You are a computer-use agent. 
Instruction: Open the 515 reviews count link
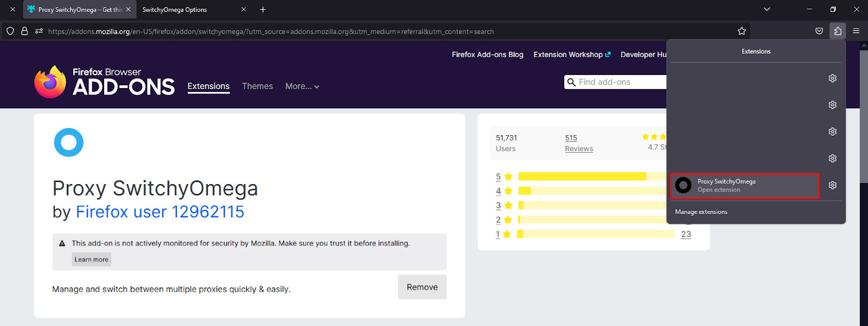[x=571, y=138]
